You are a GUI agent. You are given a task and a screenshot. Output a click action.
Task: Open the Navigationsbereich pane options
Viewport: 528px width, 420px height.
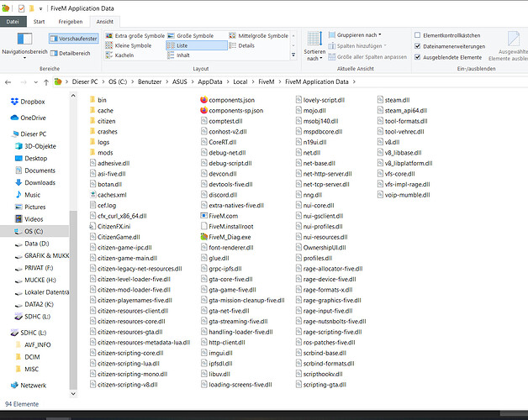coord(24,45)
